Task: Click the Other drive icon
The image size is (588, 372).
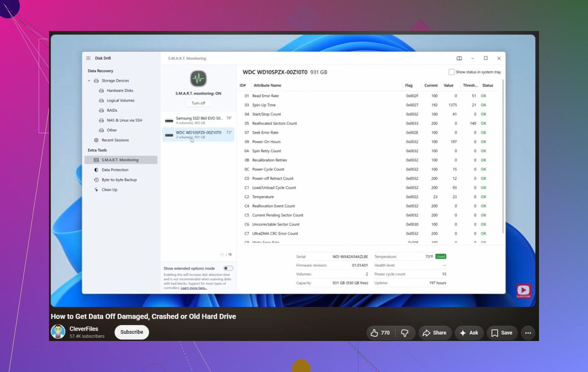Action: pyautogui.click(x=101, y=131)
